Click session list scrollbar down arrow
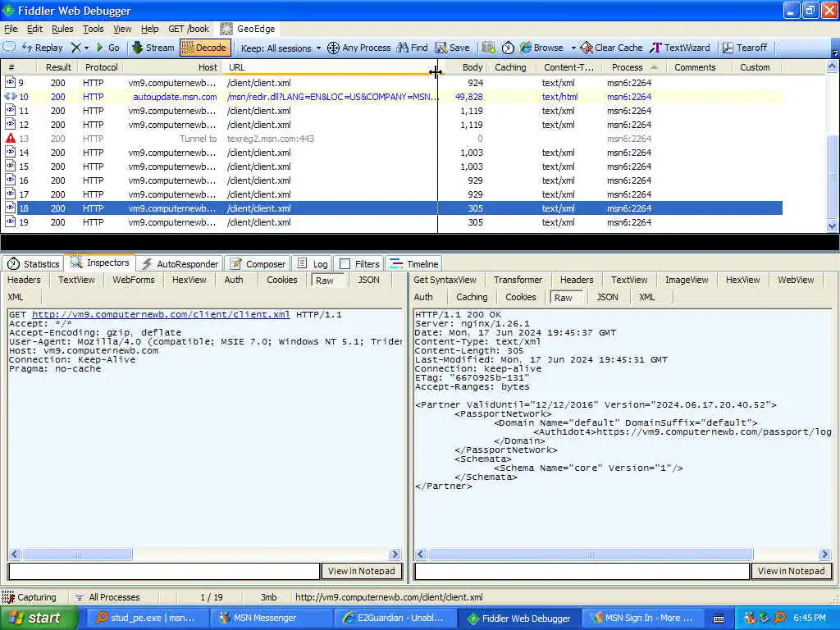 [x=832, y=226]
